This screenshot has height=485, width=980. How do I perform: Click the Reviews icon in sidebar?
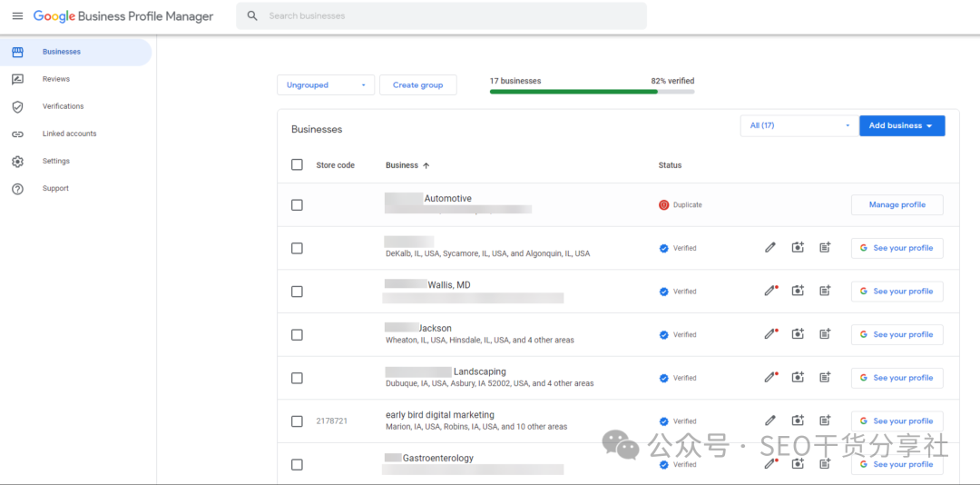click(x=17, y=80)
